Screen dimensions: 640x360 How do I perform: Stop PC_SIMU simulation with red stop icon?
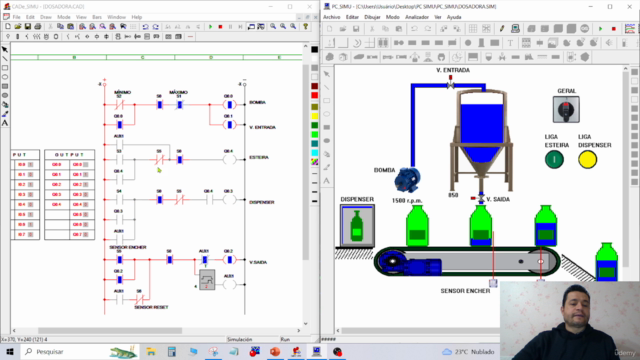click(x=613, y=29)
